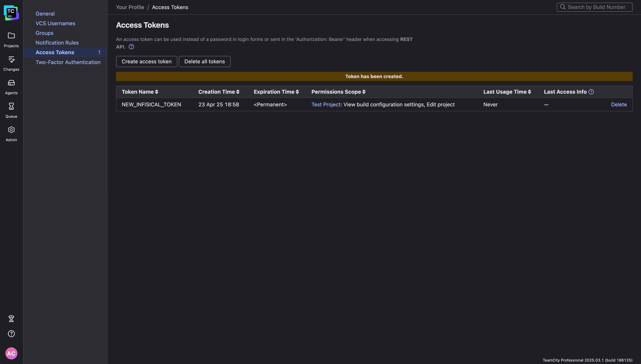Click the search magnifier icon
The image size is (641, 364).
coord(562,7)
